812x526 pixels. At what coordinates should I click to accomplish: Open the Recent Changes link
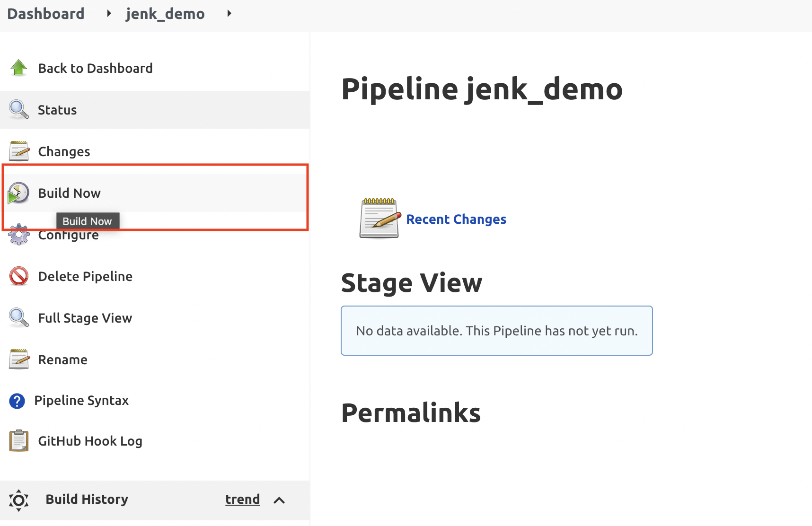[456, 219]
